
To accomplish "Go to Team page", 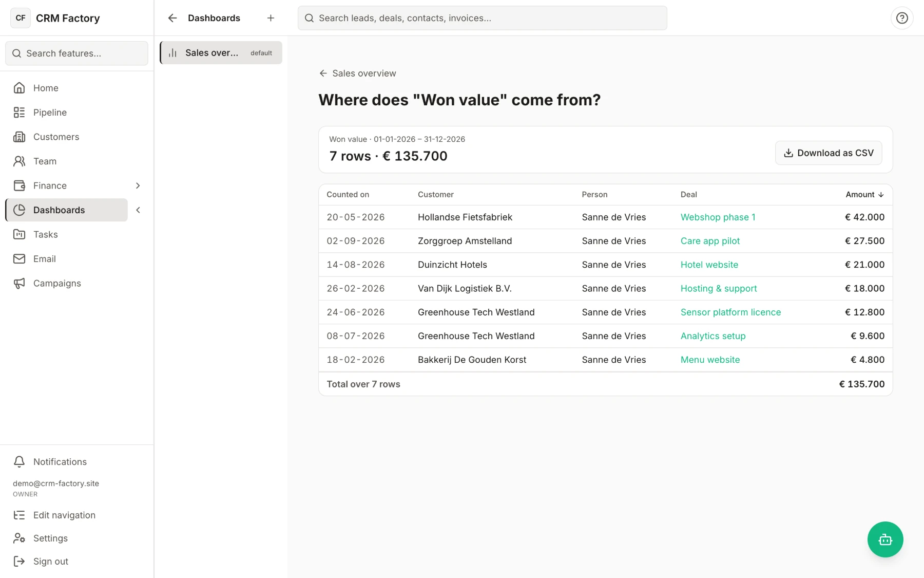I will tap(66, 161).
